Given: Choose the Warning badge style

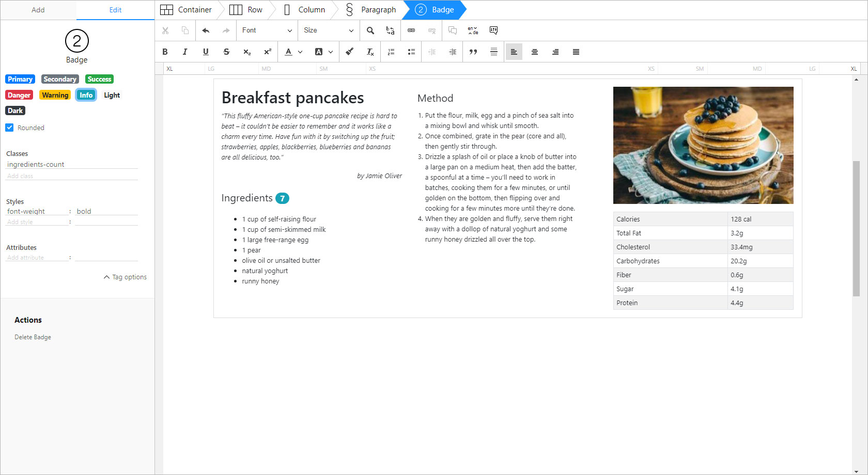Looking at the screenshot, I should (x=55, y=95).
